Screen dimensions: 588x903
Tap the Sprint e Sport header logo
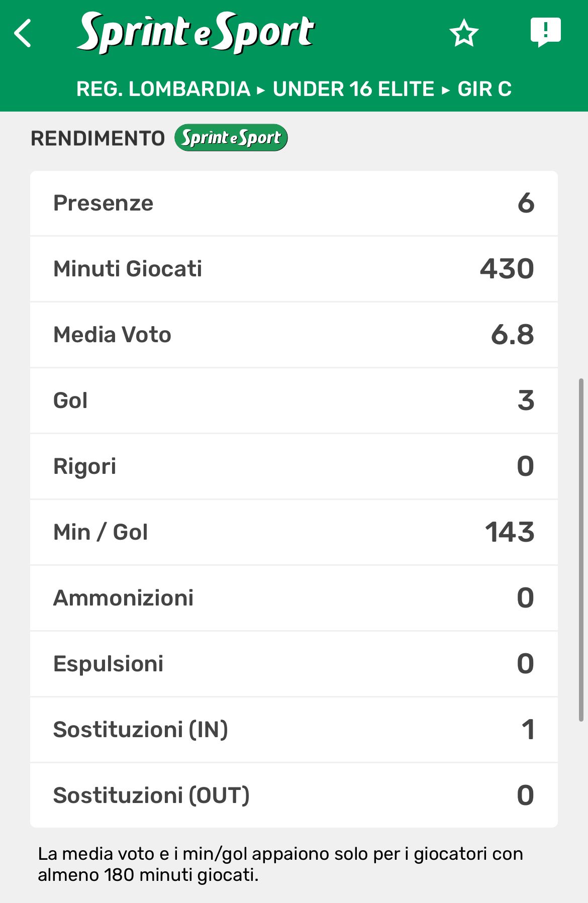pyautogui.click(x=196, y=33)
